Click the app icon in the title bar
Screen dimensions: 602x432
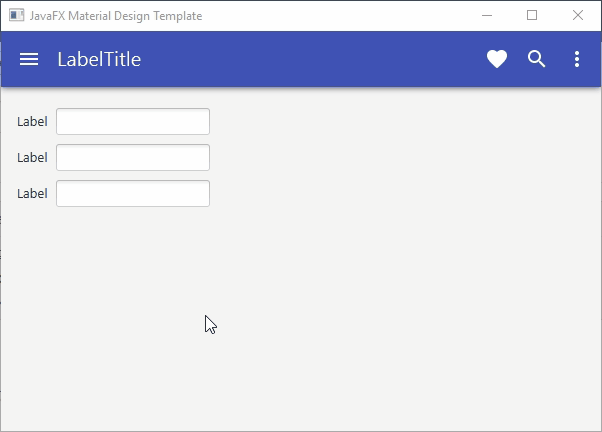tap(16, 16)
